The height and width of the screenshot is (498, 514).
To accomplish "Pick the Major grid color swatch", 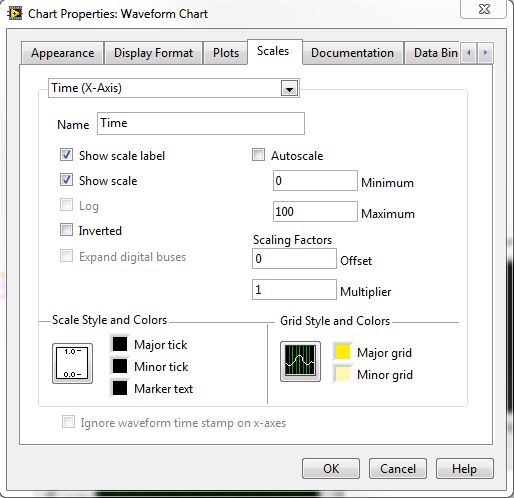I will (343, 352).
